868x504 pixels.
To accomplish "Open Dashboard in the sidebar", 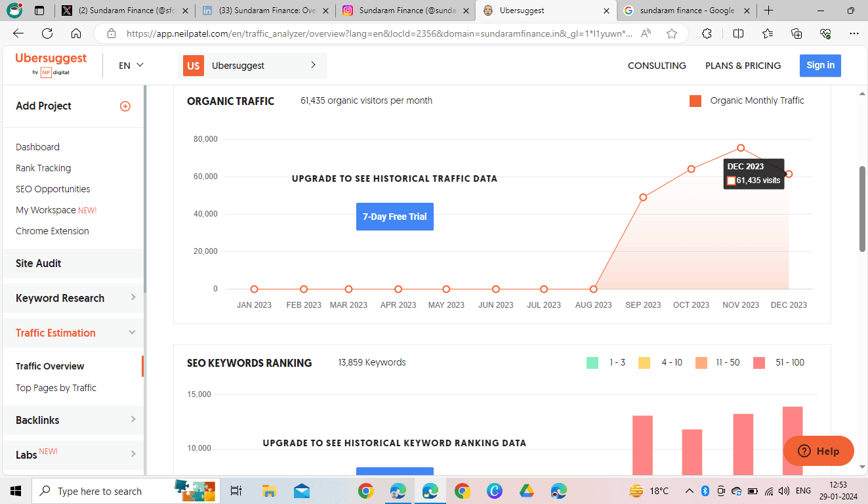I will click(37, 147).
